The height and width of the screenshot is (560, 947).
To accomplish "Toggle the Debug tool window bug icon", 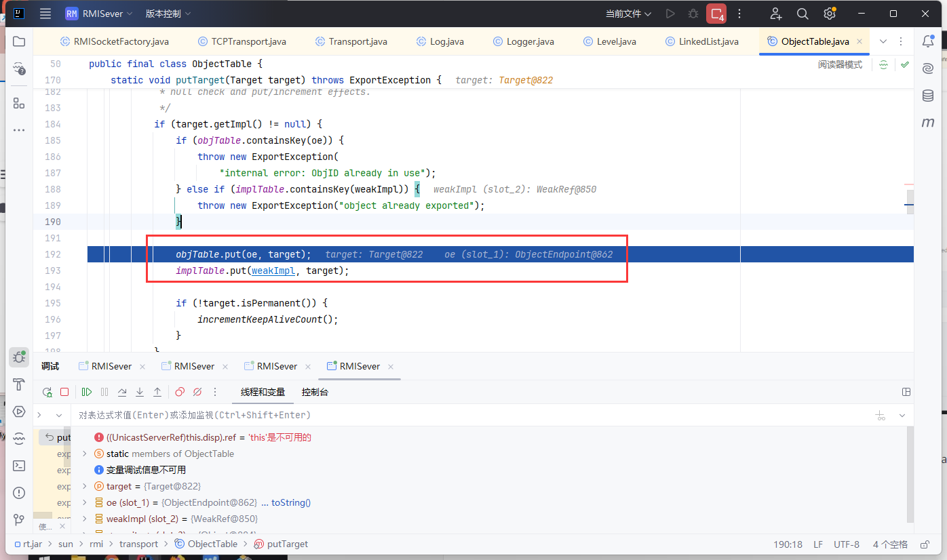I will (x=19, y=357).
